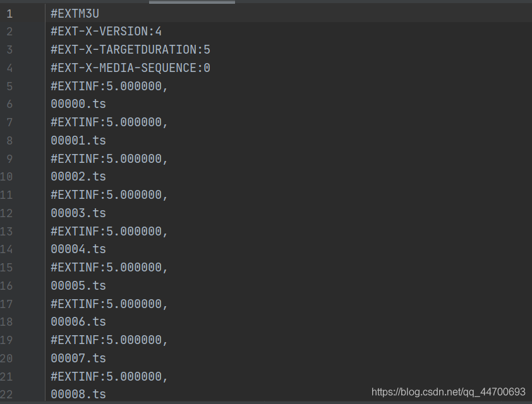Click gutter line number 15
This screenshot has width=532, height=404.
pyautogui.click(x=6, y=268)
